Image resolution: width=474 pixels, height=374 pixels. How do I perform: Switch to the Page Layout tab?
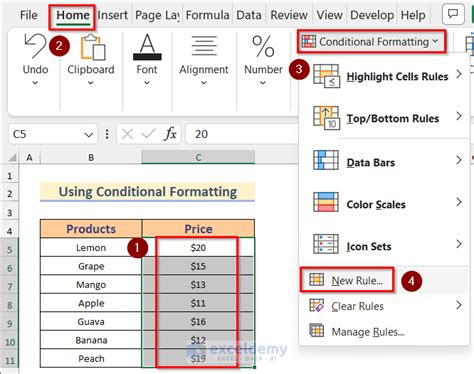(x=157, y=15)
